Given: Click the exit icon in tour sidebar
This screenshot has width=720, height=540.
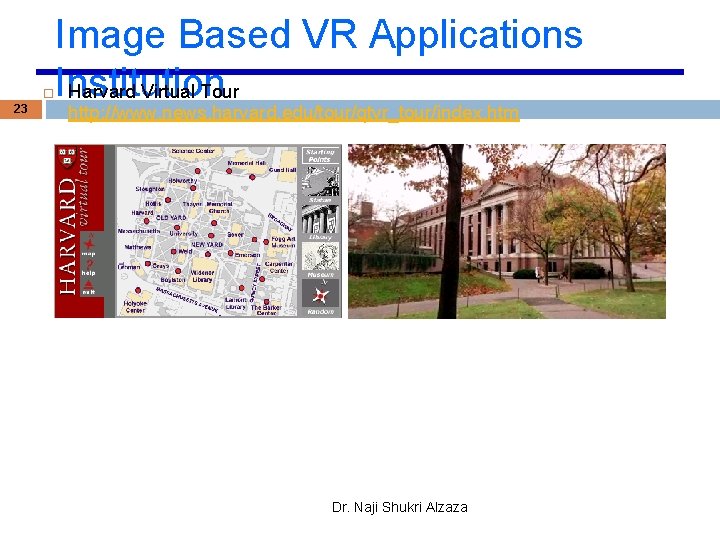Looking at the screenshot, I should coord(89,285).
